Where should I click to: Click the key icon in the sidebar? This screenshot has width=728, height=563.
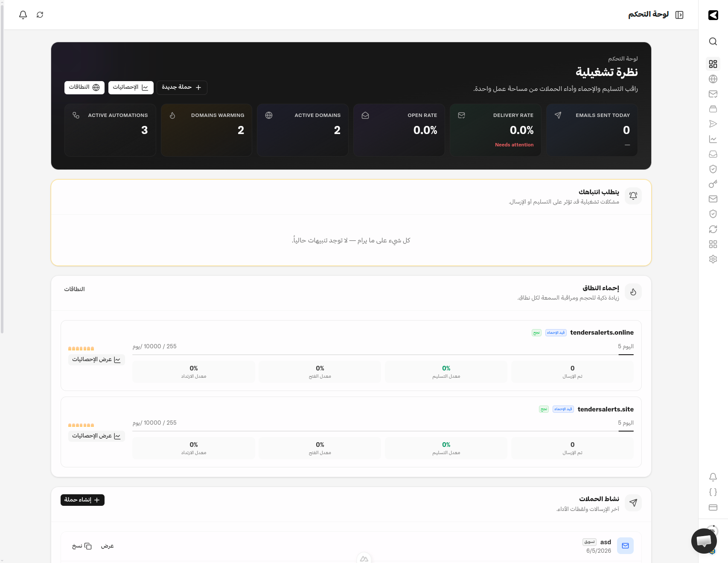pyautogui.click(x=713, y=184)
